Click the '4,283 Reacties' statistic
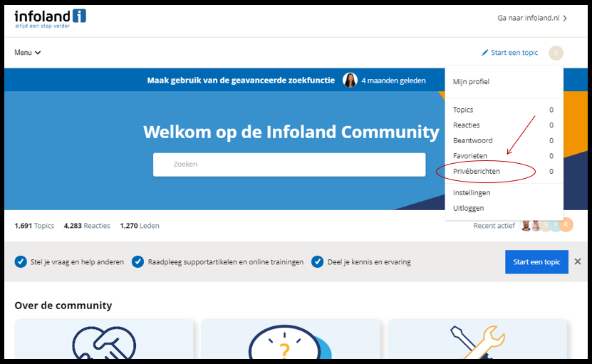 [87, 225]
